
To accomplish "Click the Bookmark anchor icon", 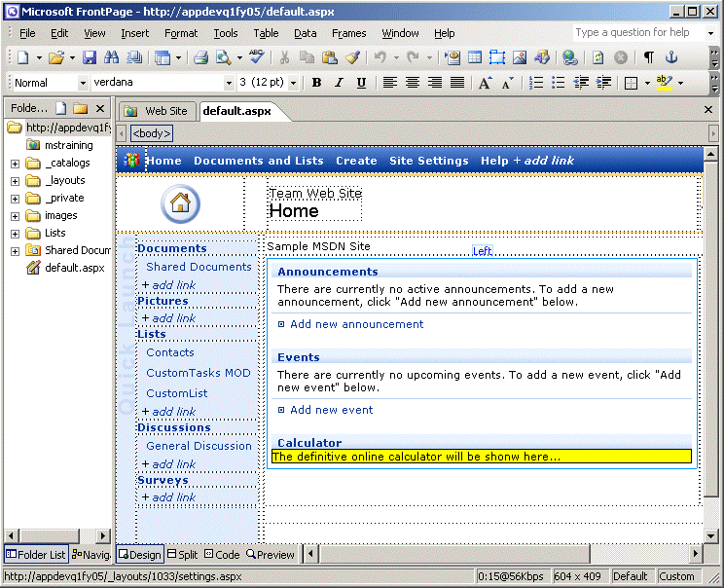I will pyautogui.click(x=670, y=57).
